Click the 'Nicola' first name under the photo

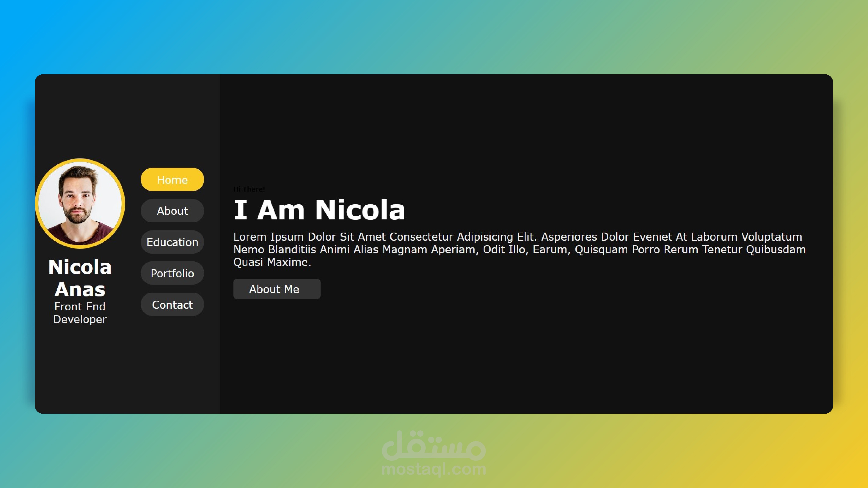tap(80, 267)
